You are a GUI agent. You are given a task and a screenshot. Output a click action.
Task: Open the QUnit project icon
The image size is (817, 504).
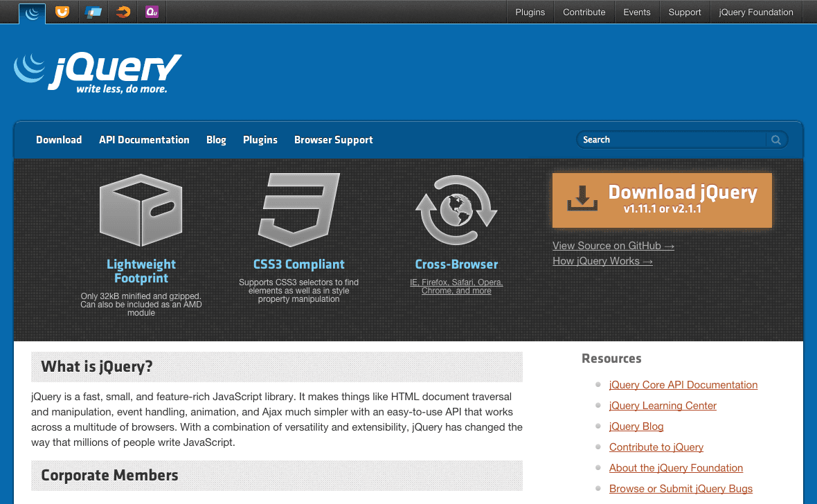tap(152, 12)
